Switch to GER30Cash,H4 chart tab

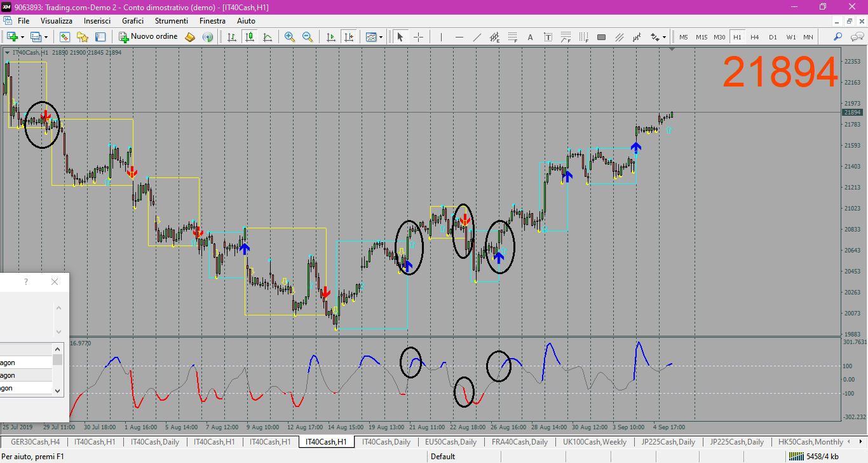click(x=36, y=442)
